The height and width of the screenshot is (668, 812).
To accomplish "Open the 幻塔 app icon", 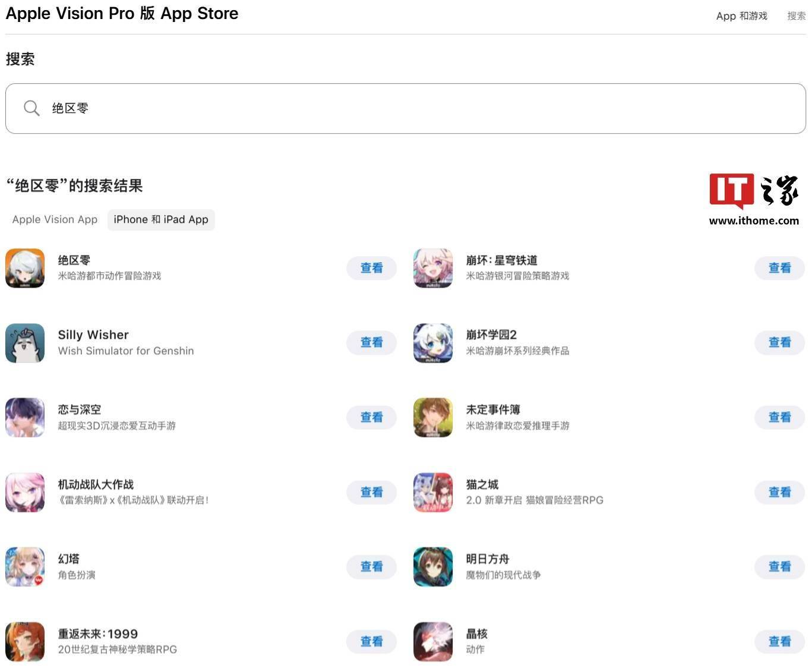I will pyautogui.click(x=25, y=566).
